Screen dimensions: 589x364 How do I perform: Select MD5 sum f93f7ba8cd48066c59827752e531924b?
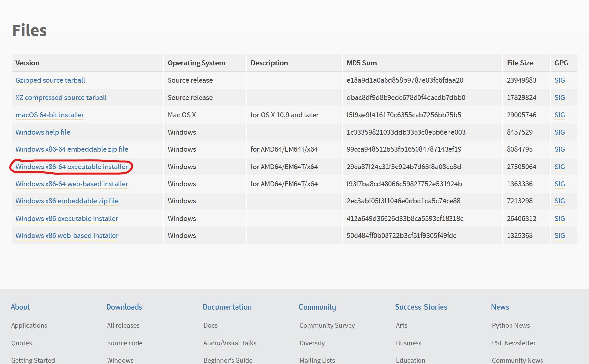(x=404, y=184)
